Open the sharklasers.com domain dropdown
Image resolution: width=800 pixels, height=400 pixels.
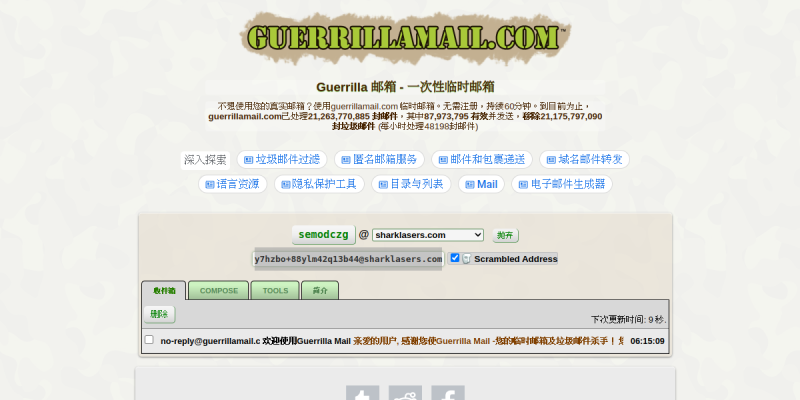[428, 235]
